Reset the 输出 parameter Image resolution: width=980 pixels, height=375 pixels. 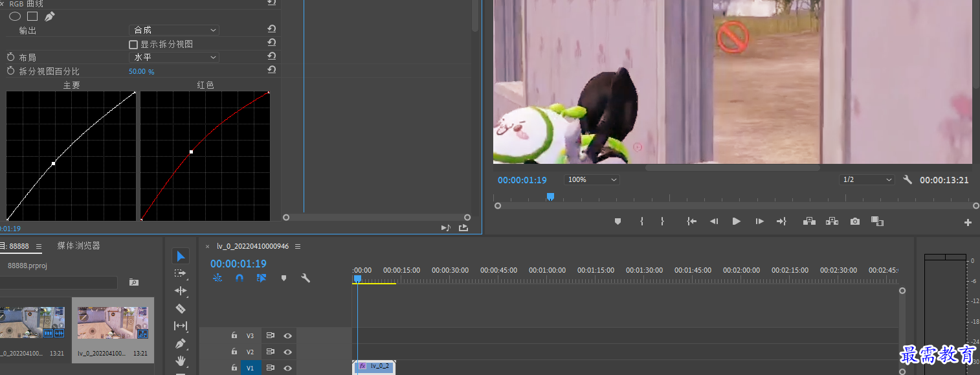272,29
